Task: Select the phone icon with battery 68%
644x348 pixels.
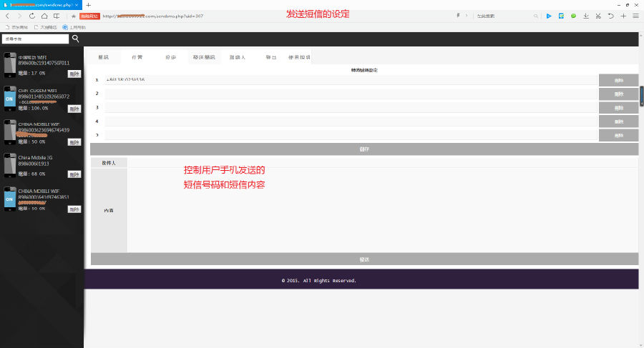Action: [x=10, y=165]
